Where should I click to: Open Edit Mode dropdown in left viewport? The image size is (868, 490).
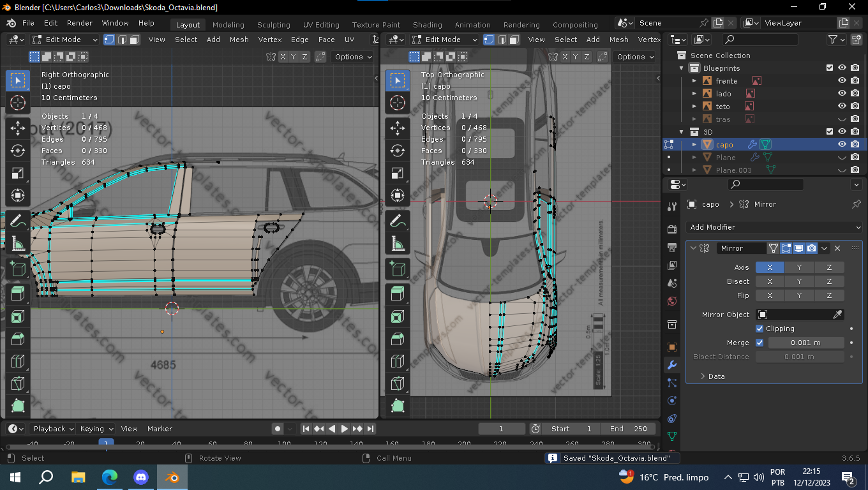pos(65,40)
